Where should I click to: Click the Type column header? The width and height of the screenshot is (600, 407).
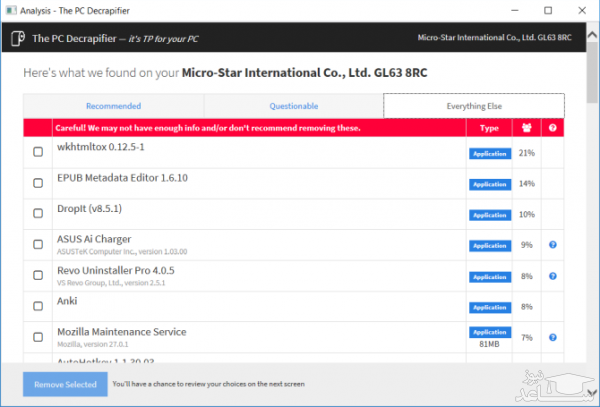[489, 128]
